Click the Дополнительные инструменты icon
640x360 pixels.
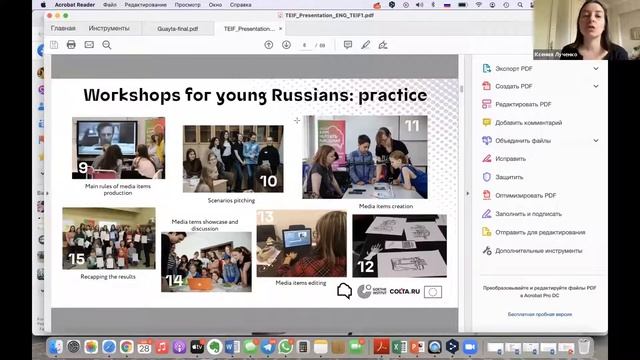click(x=487, y=251)
